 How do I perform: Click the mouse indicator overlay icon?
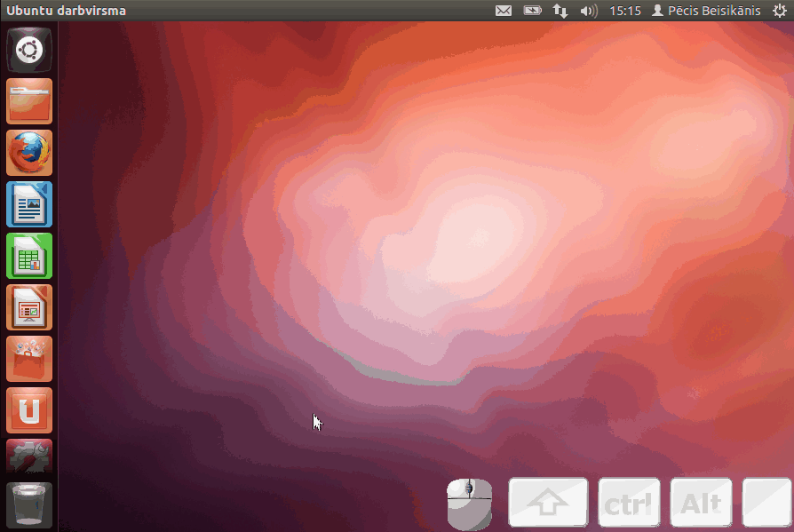coord(470,504)
